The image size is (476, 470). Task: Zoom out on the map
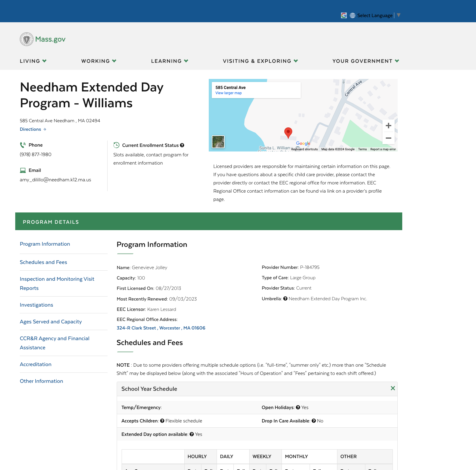[x=389, y=138]
